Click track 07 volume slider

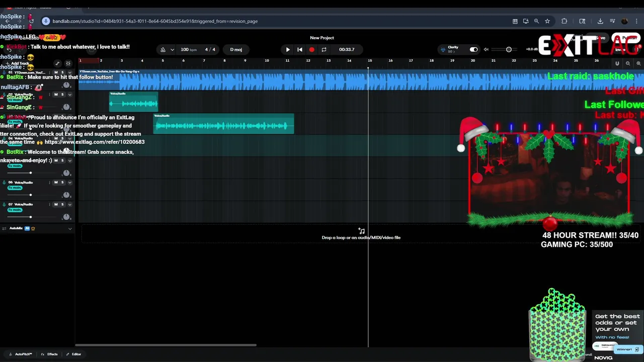point(30,217)
